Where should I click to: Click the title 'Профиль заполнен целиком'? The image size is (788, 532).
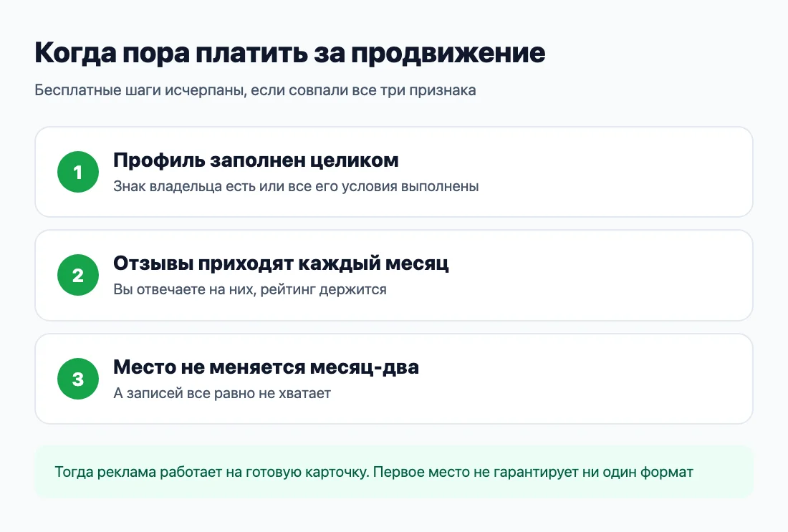click(256, 160)
